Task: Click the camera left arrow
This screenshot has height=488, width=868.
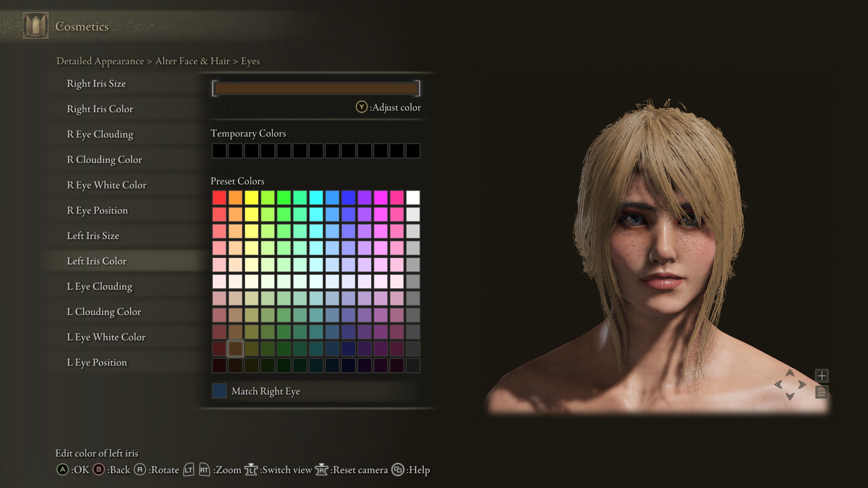Action: [778, 385]
